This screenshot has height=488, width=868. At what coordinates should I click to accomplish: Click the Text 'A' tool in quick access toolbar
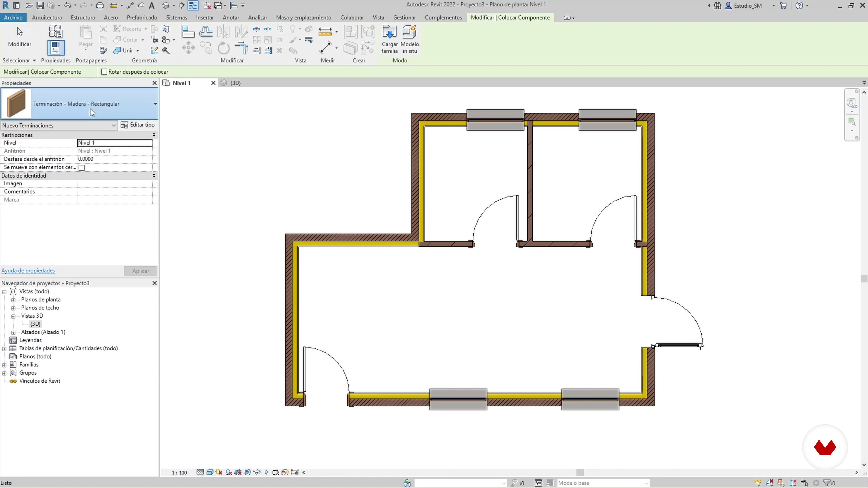pos(152,5)
